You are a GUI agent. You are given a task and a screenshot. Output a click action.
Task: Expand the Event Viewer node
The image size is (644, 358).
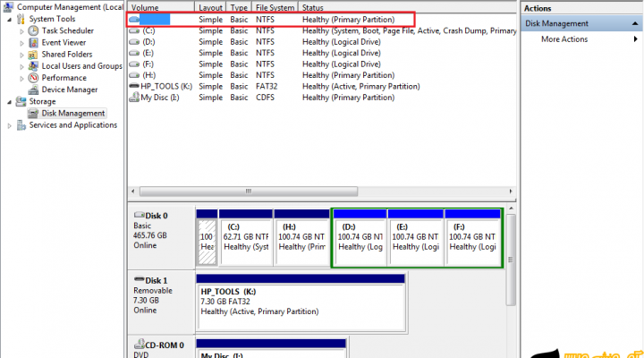(x=21, y=43)
